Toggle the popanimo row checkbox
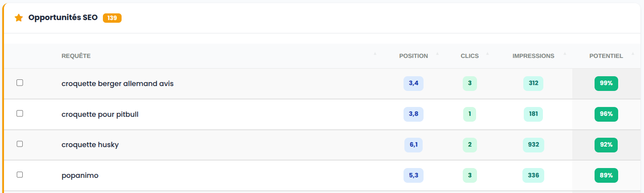Screen dimensions: 644x193 [20, 175]
